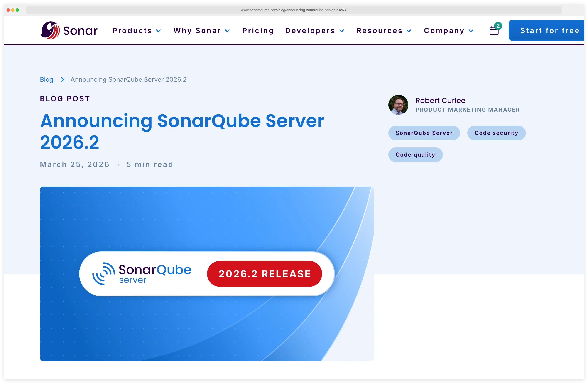Click the red 2026.2 RELEASE badge

pyautogui.click(x=264, y=274)
